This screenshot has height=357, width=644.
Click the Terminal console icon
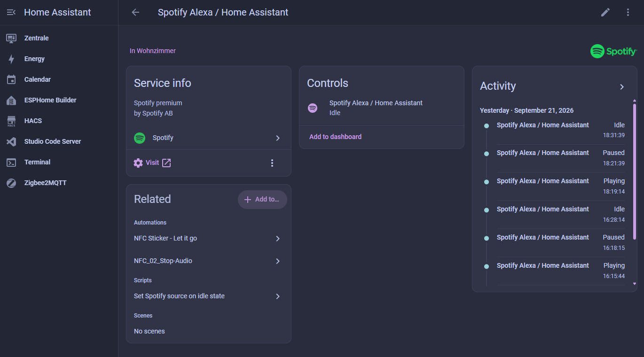click(11, 162)
